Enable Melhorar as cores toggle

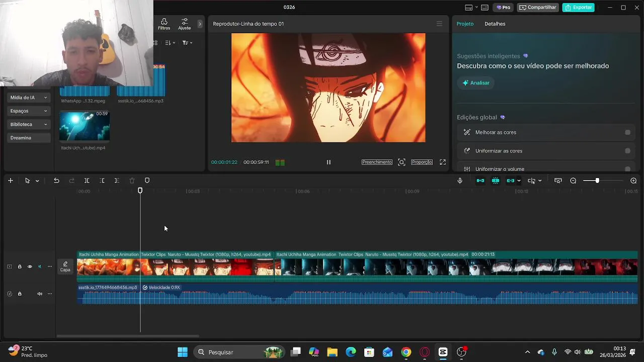tap(627, 132)
